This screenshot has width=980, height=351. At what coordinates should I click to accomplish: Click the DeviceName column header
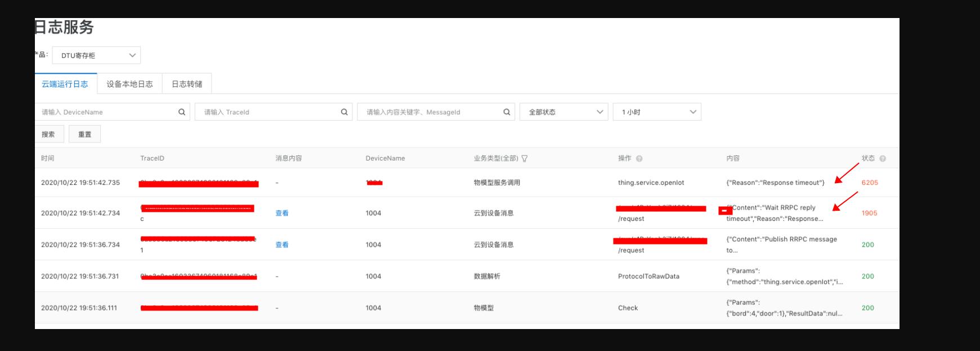(x=386, y=158)
